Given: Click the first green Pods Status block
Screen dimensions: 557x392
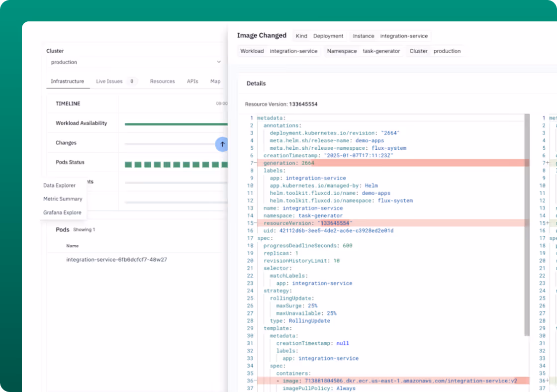Looking at the screenshot, I should tap(128, 165).
